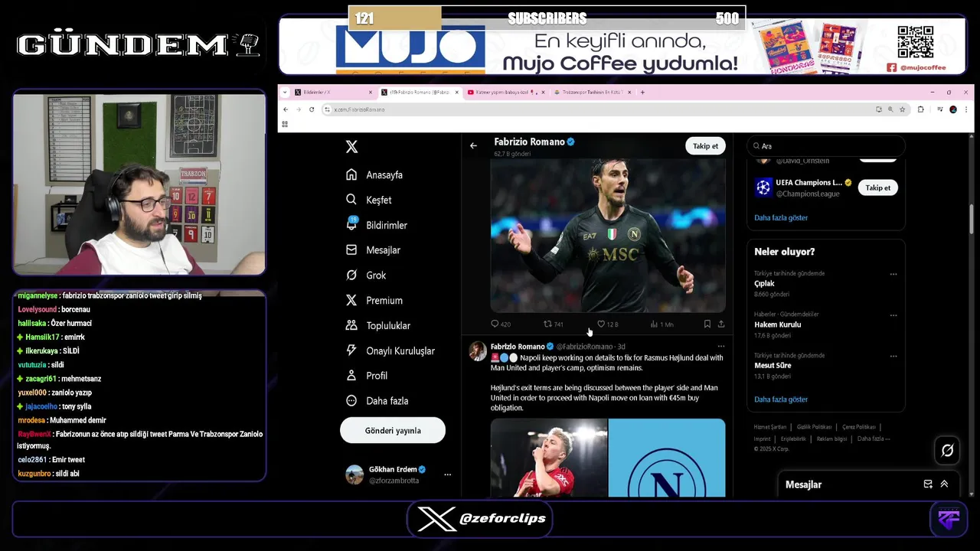Screen dimensions: 980x551
Task: Open the Napoli player photo
Action: [x=608, y=235]
